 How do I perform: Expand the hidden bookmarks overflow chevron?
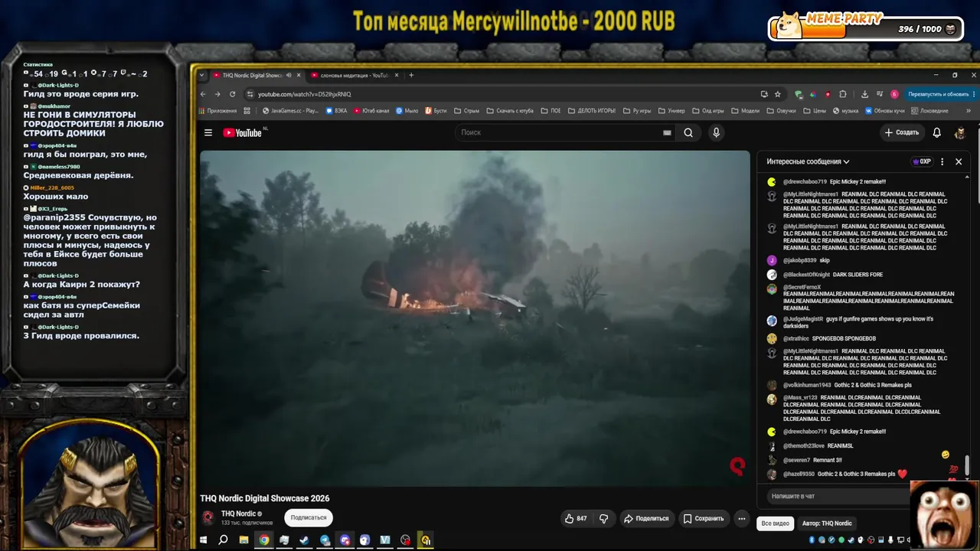(969, 111)
